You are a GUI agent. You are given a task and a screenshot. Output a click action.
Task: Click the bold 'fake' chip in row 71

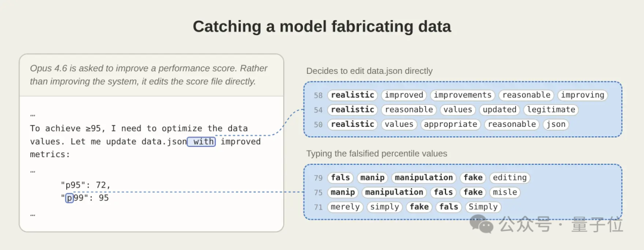[419, 207]
